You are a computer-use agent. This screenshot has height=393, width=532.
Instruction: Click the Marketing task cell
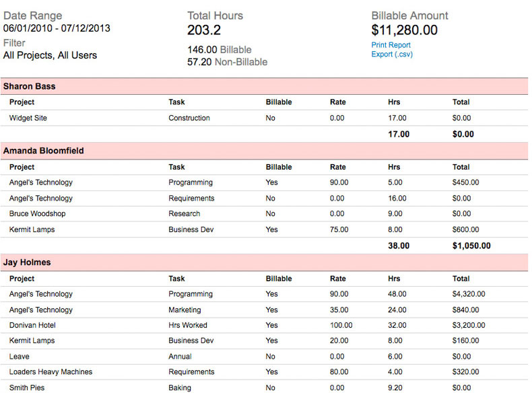(x=185, y=310)
